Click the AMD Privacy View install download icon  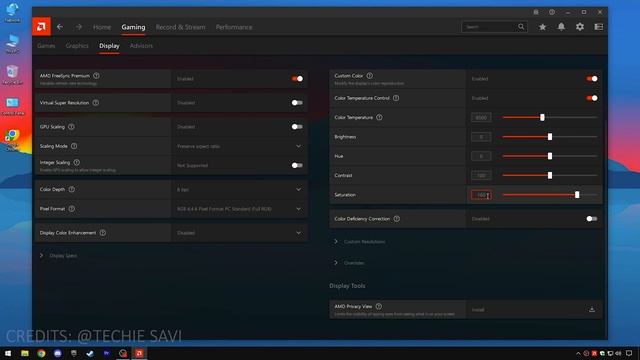pos(592,309)
